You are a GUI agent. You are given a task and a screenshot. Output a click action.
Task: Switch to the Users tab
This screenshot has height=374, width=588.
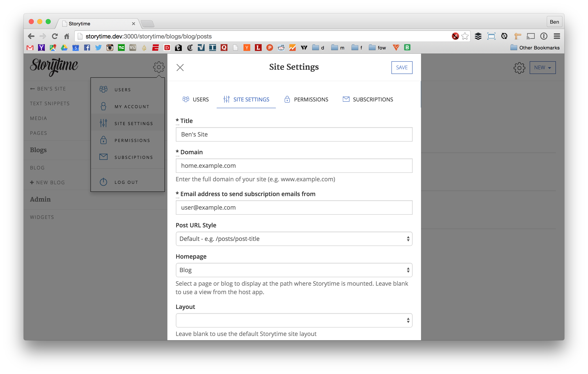click(x=196, y=99)
